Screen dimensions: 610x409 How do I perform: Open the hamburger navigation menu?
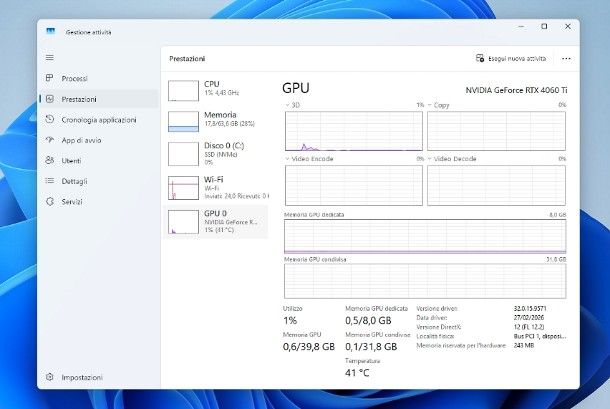pyautogui.click(x=50, y=58)
